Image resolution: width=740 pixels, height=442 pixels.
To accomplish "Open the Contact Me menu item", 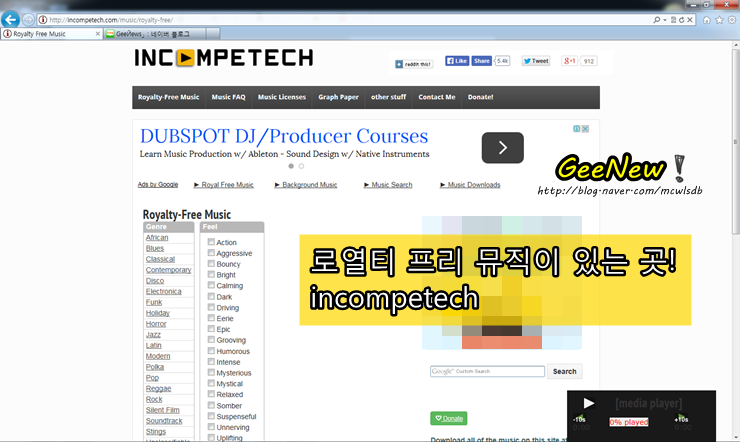I will click(437, 97).
